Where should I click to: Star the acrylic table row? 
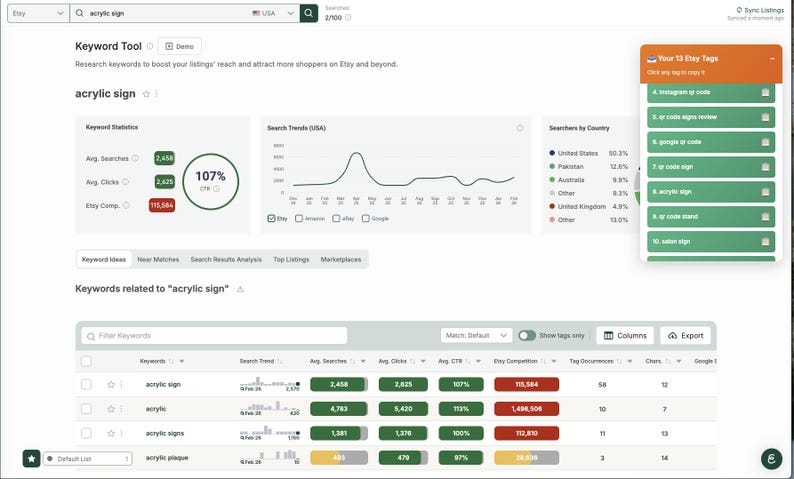[111, 409]
